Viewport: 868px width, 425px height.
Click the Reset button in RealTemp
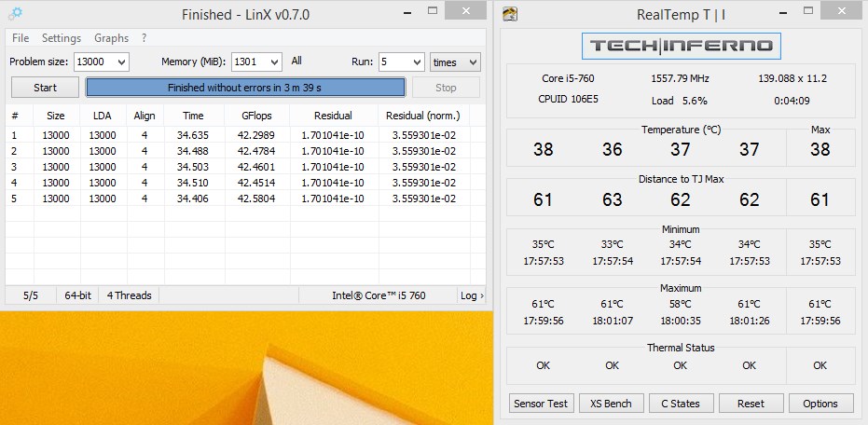[x=751, y=404]
